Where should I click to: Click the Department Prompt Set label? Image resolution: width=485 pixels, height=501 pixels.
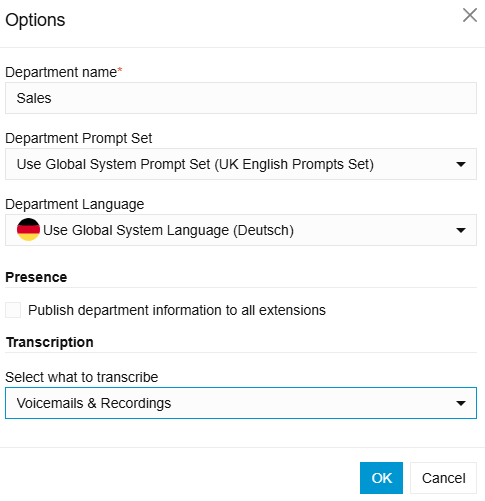pos(79,138)
